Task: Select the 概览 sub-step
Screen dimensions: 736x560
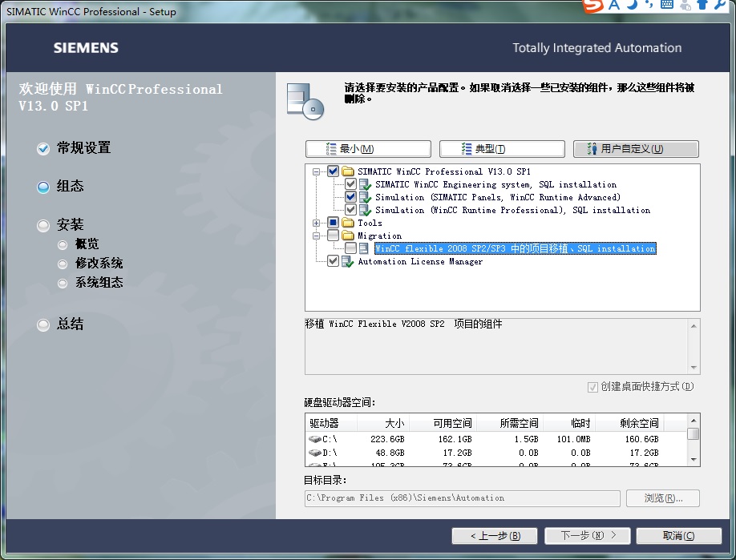Action: coord(79,244)
